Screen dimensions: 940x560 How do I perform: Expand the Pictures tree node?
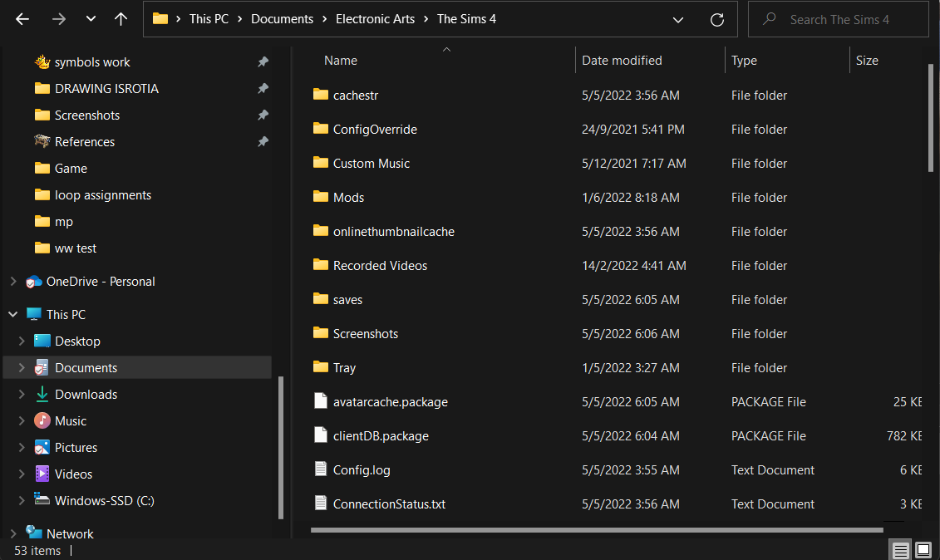pyautogui.click(x=22, y=447)
